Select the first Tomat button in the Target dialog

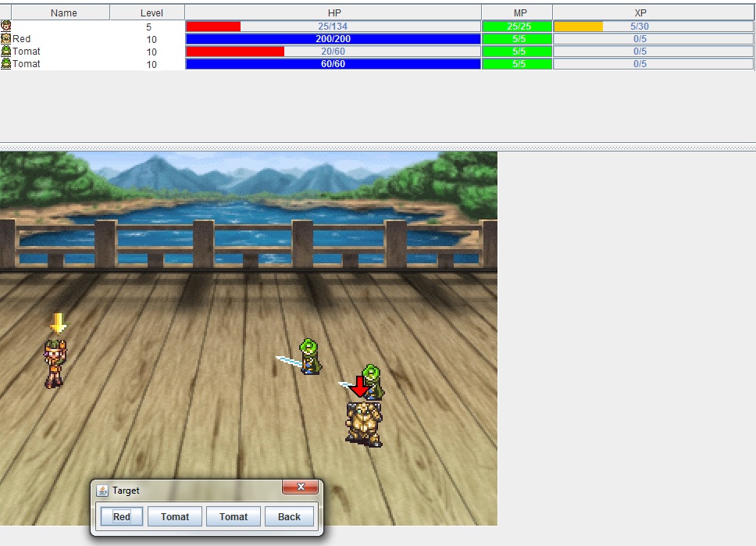tap(175, 516)
